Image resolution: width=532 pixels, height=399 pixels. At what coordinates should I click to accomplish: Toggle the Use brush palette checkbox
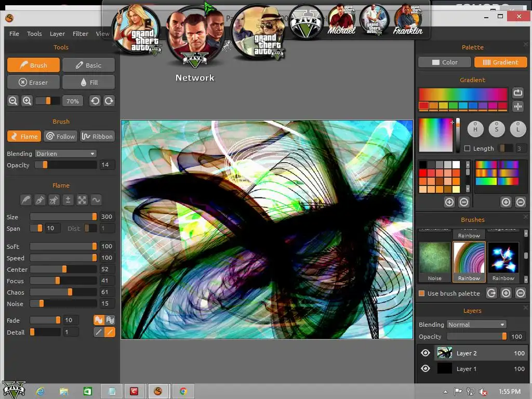pyautogui.click(x=422, y=293)
